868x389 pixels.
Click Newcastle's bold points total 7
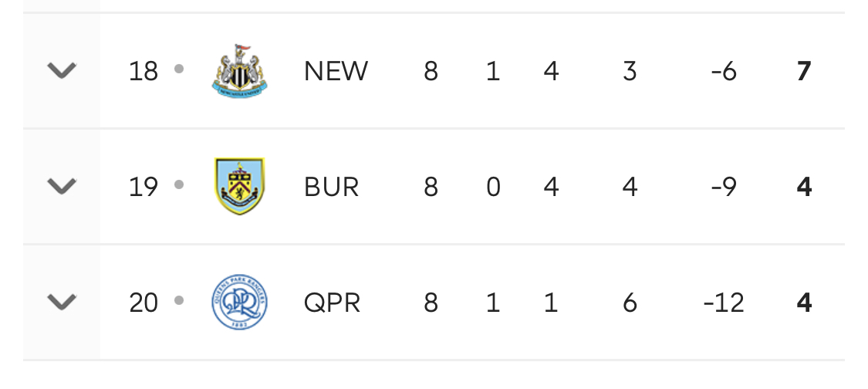click(x=804, y=72)
